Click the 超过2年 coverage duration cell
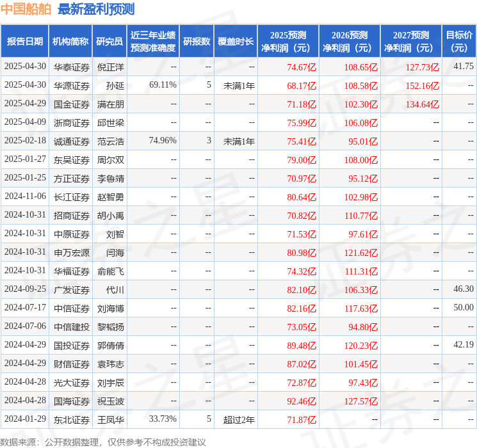Screen dimensions: 477x448 point(239,419)
